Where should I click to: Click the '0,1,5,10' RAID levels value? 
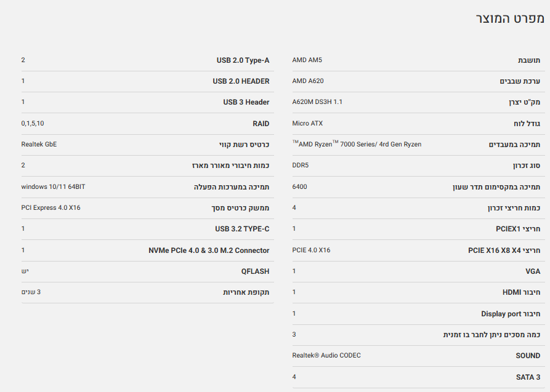click(x=33, y=123)
